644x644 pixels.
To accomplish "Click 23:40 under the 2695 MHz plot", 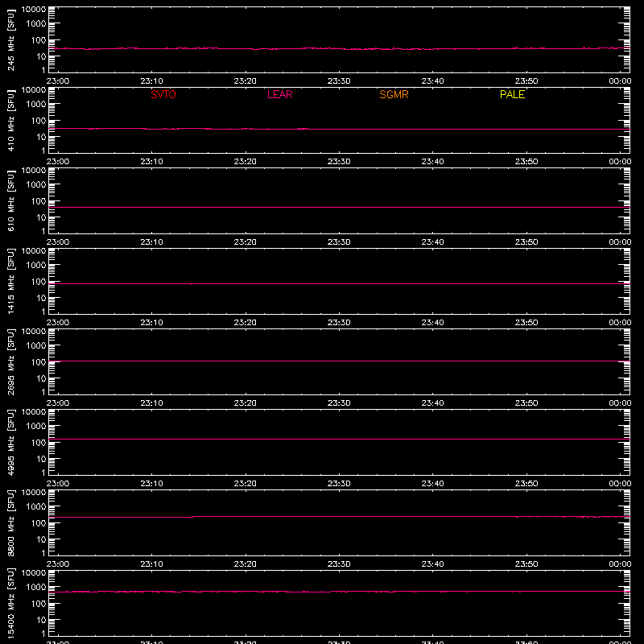I will 432,403.
